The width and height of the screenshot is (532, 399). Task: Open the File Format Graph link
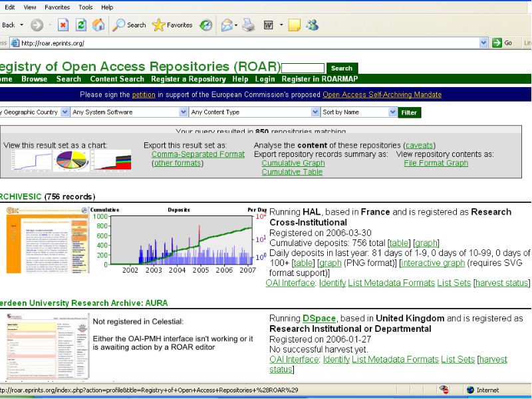[436, 163]
